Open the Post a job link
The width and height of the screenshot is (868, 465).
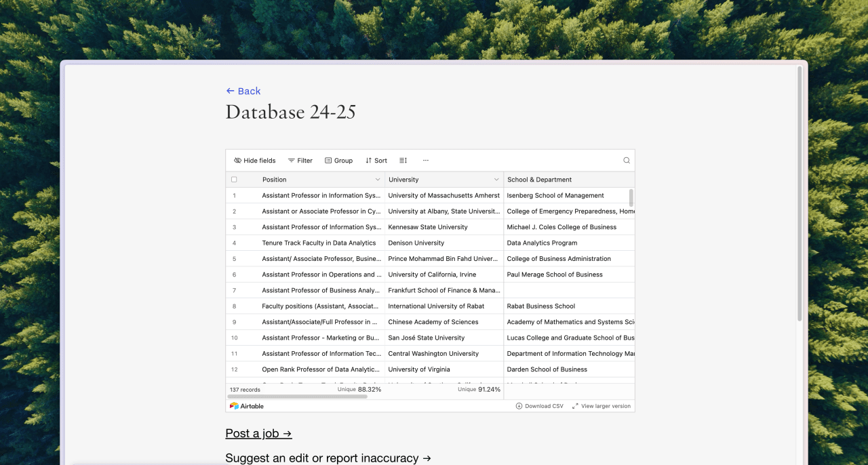coord(259,433)
